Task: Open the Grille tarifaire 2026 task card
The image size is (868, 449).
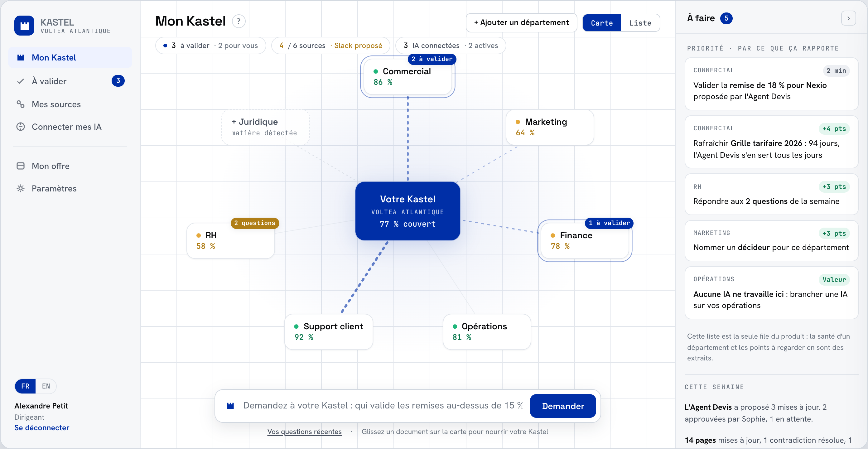Action: coord(771,142)
